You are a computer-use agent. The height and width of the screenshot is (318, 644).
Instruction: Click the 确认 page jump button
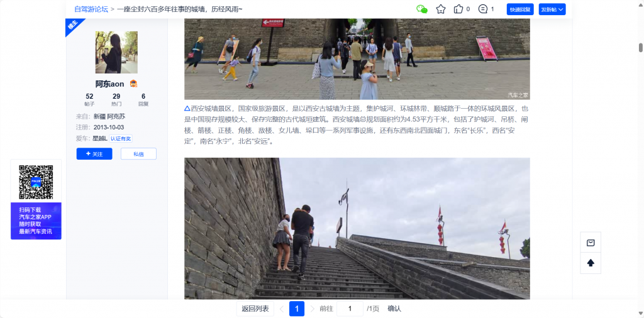(394, 309)
